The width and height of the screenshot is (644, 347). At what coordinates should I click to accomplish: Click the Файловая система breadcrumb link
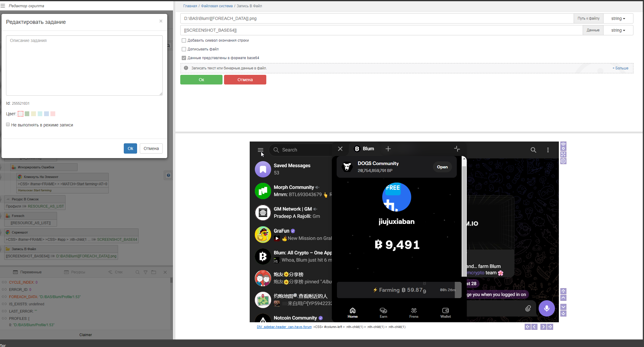click(217, 6)
